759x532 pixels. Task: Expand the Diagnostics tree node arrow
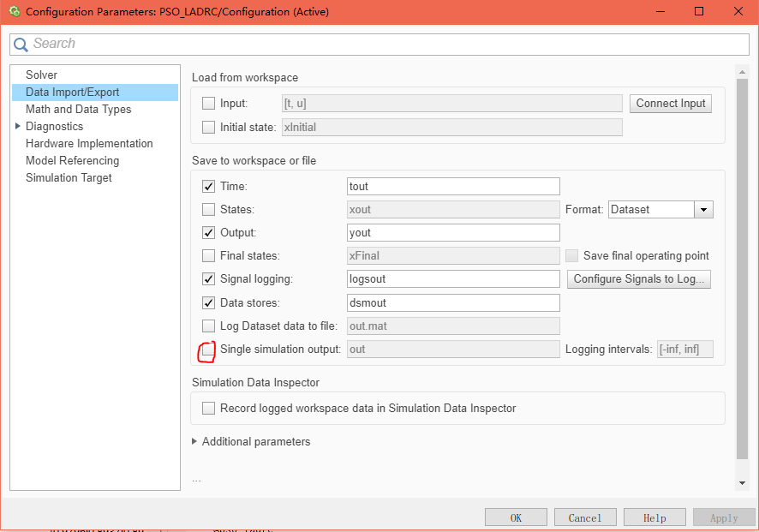coord(18,126)
